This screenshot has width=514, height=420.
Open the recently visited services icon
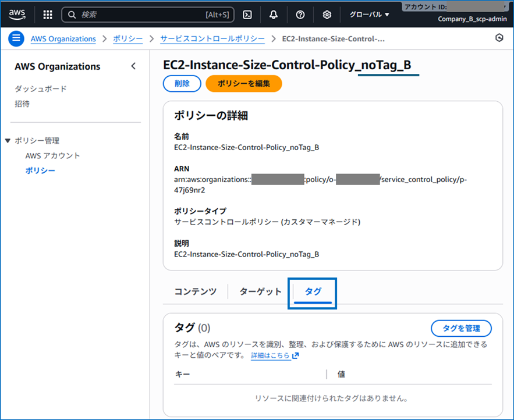(499, 37)
